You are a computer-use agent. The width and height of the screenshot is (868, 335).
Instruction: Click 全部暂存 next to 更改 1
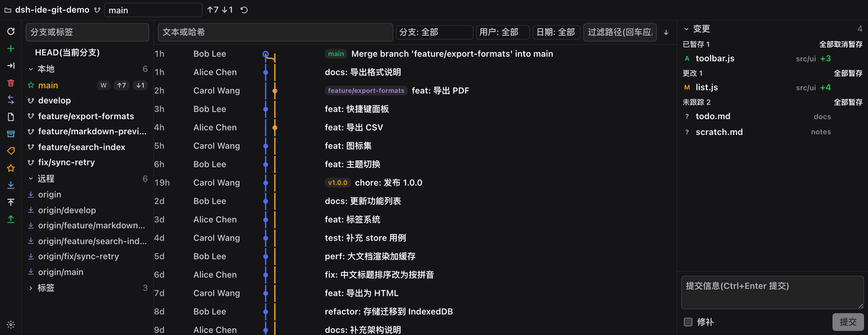848,73
